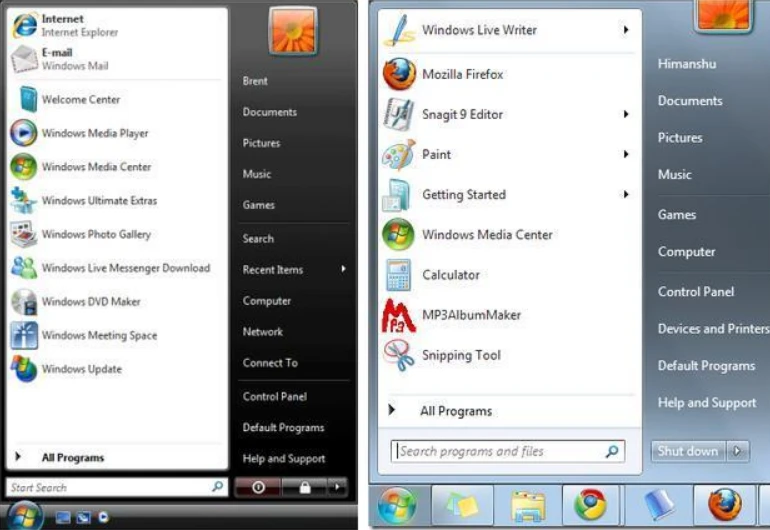Open Brent user folder
This screenshot has height=530, width=770.
tap(255, 81)
